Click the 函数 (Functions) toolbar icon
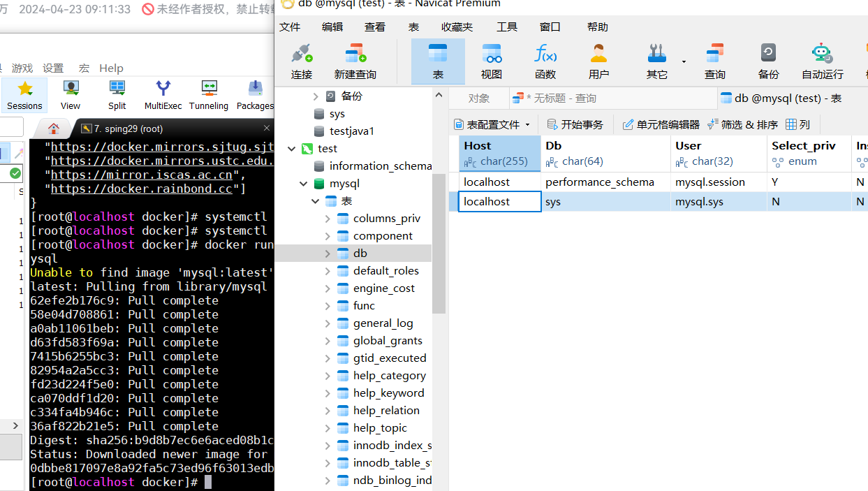The height and width of the screenshot is (491, 868). (545, 60)
